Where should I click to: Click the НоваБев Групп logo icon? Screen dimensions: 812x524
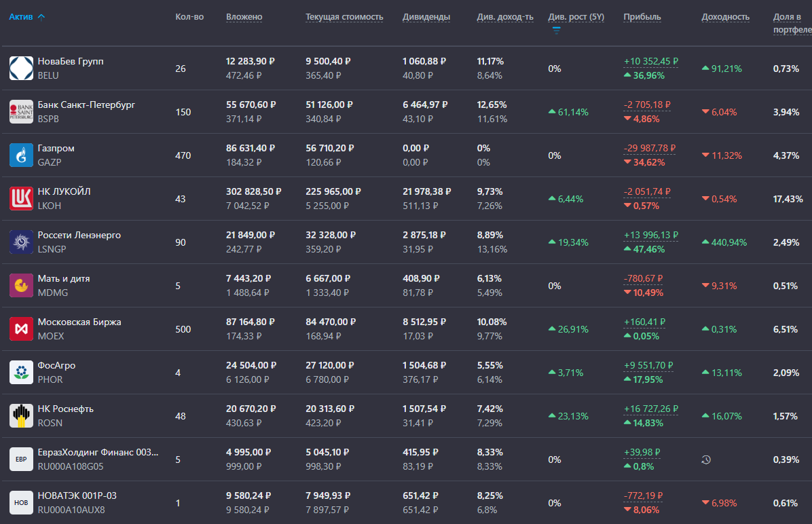pyautogui.click(x=21, y=69)
